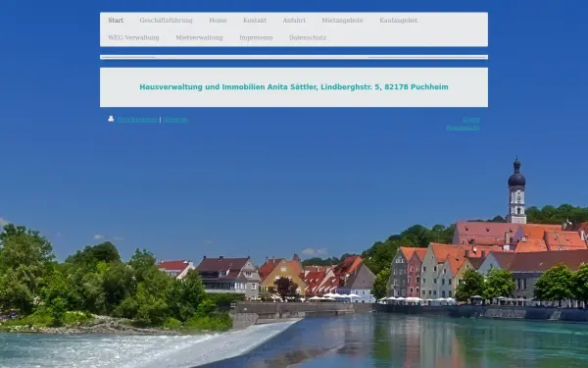
Task: Select Home in the navigation
Action: click(x=218, y=21)
